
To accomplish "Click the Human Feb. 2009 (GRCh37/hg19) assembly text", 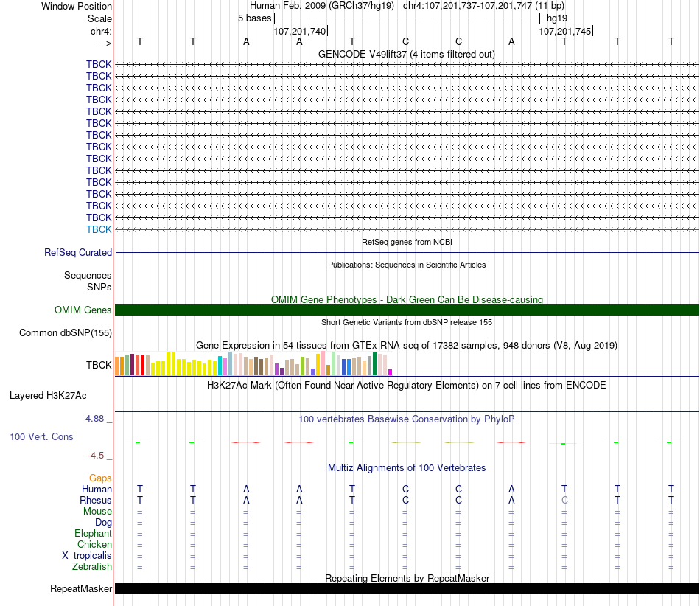I will [x=322, y=6].
